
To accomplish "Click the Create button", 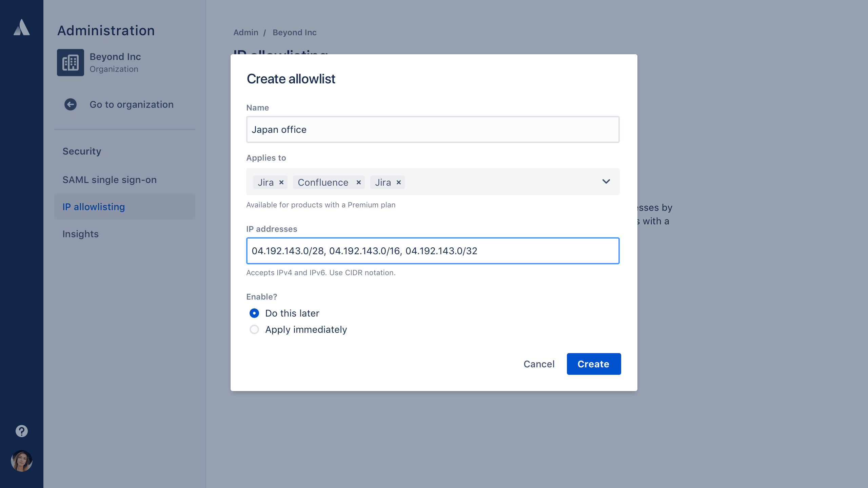I will tap(593, 364).
